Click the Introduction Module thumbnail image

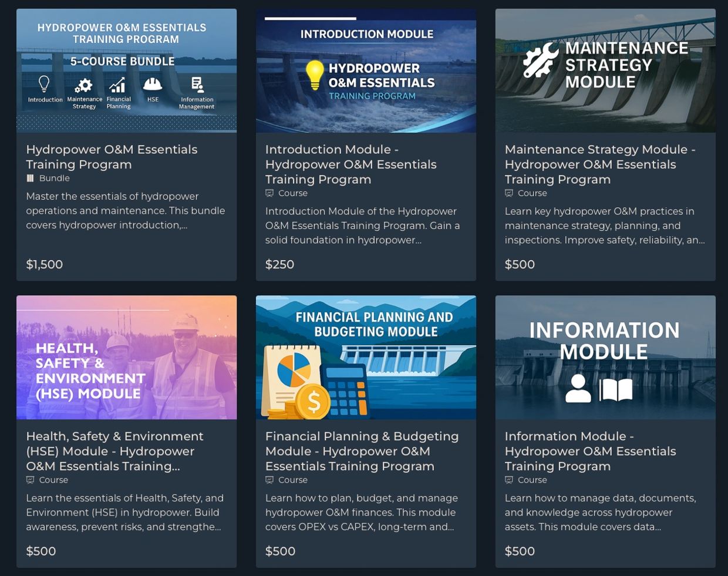[366, 70]
